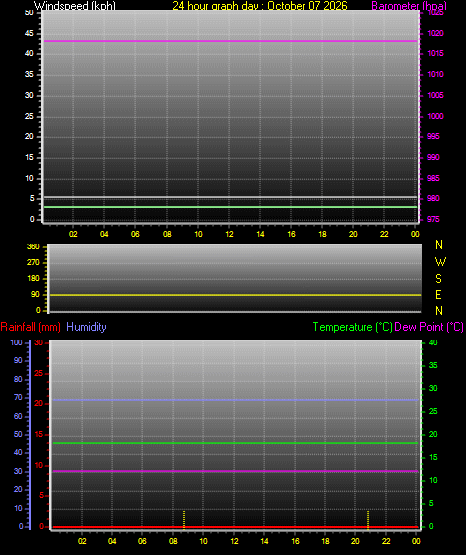The image size is (466, 555).
Task: Click the '975' barometer axis value
Action: 433,219
